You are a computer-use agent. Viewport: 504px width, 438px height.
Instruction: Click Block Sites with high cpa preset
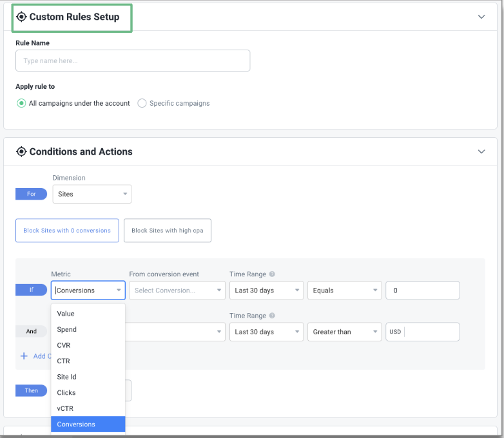168,231
